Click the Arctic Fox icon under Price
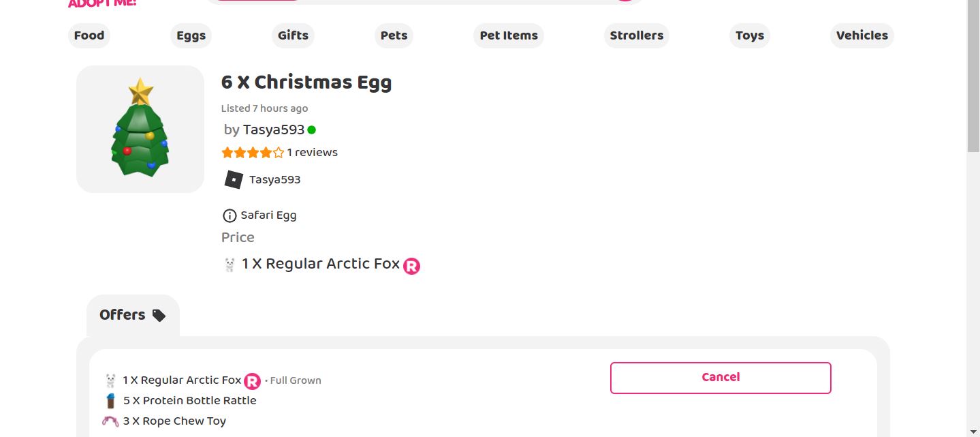 (230, 265)
